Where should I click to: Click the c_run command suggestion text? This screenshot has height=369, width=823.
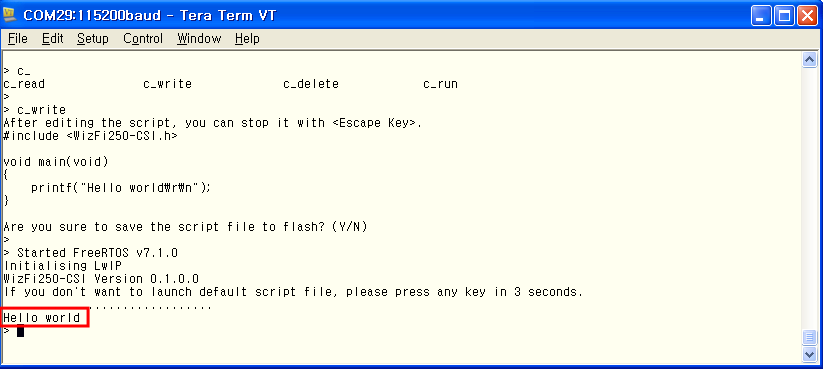(440, 84)
